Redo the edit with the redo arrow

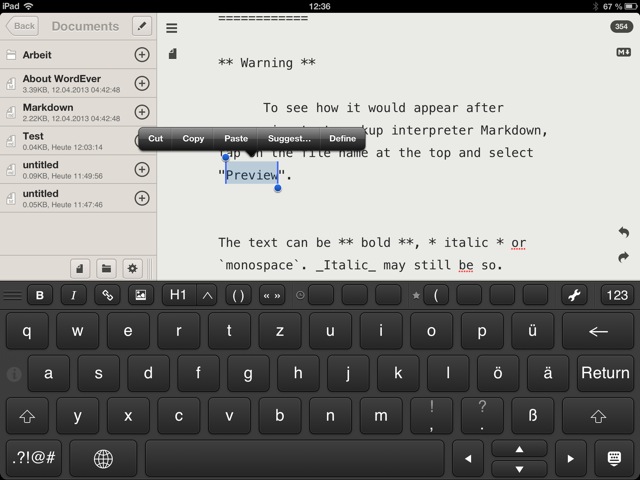point(623,257)
